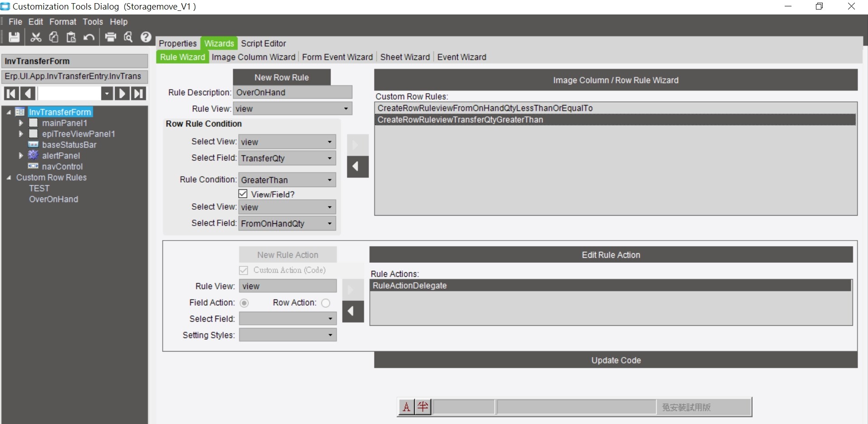Switch to the Script Editor tab
Viewport: 868px width, 424px height.
point(264,43)
